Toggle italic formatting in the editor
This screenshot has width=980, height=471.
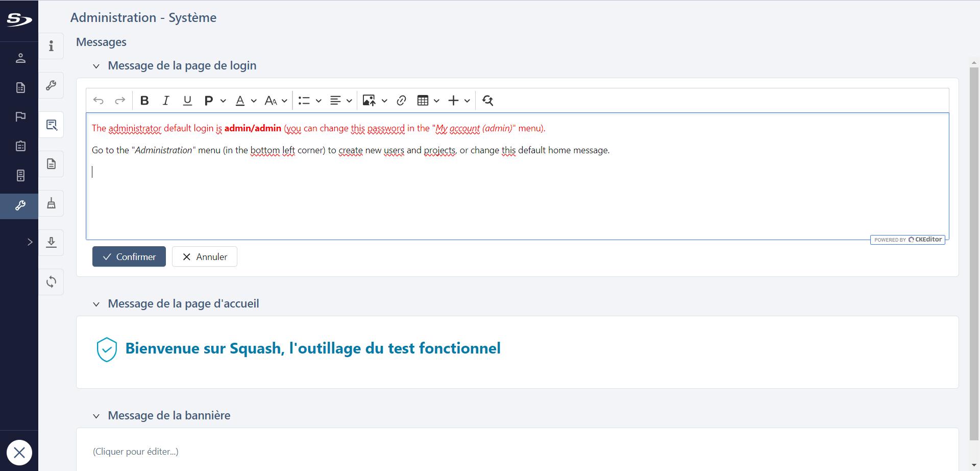point(166,100)
